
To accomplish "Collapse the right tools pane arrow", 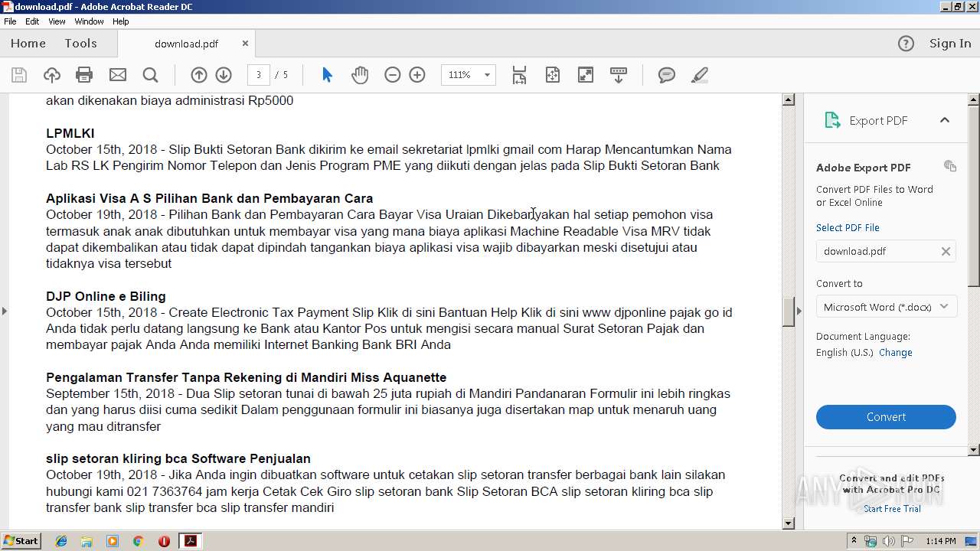I will [799, 311].
